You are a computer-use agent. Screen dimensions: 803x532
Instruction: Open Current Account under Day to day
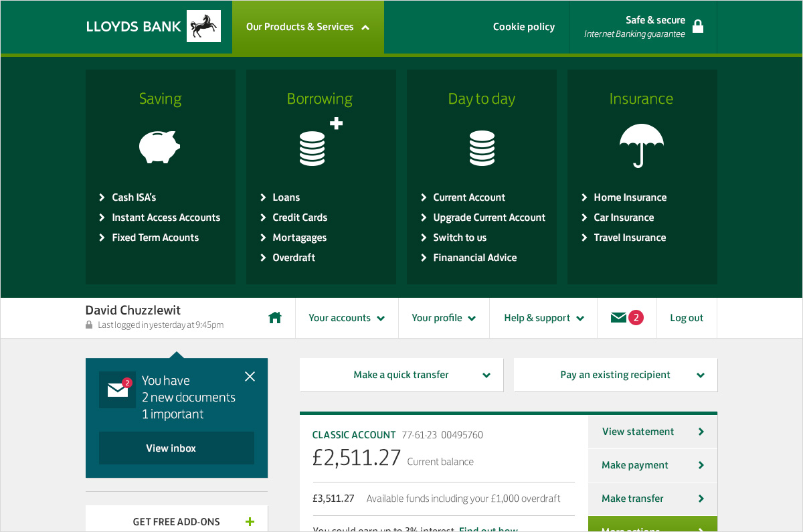[x=469, y=197]
